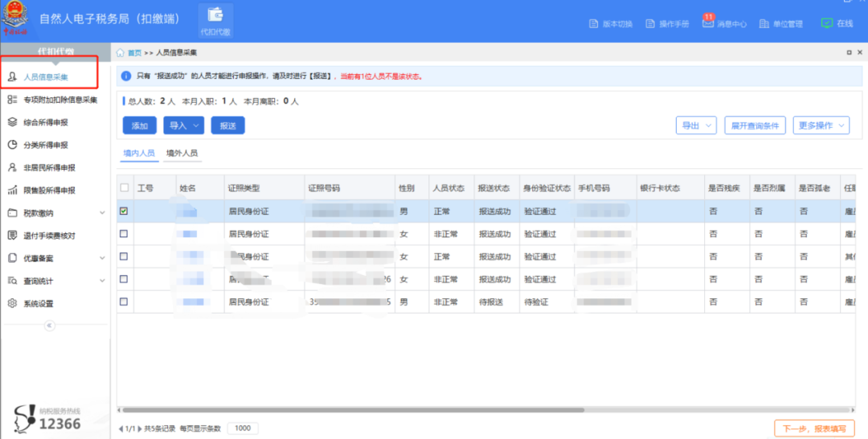Click 下一步,报表填写 button
This screenshot has width=868, height=439.
(813, 429)
